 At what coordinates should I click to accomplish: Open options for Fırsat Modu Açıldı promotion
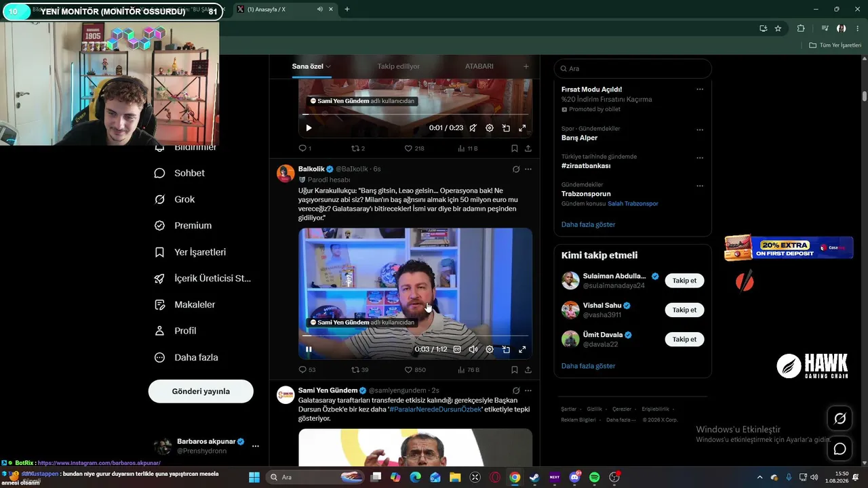[700, 89]
